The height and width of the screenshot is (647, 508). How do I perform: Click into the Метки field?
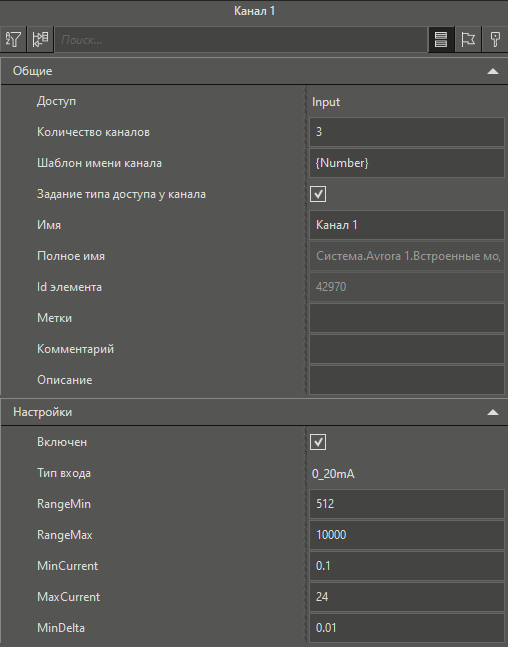(x=407, y=318)
